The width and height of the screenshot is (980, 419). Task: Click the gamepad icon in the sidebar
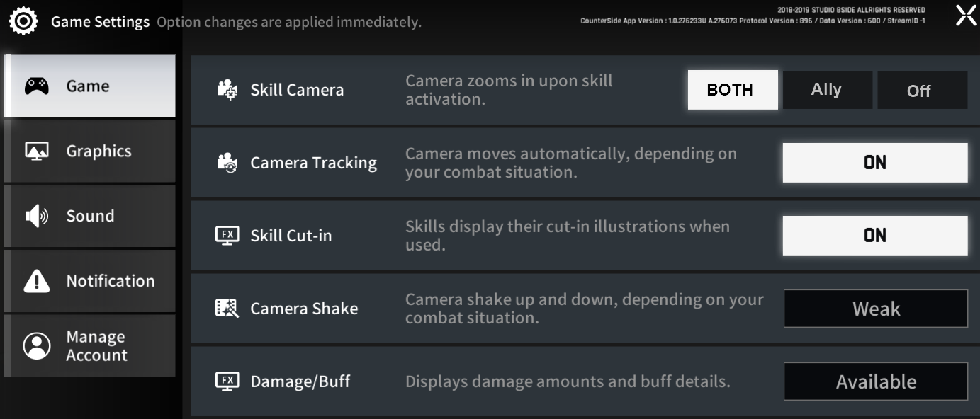[37, 86]
